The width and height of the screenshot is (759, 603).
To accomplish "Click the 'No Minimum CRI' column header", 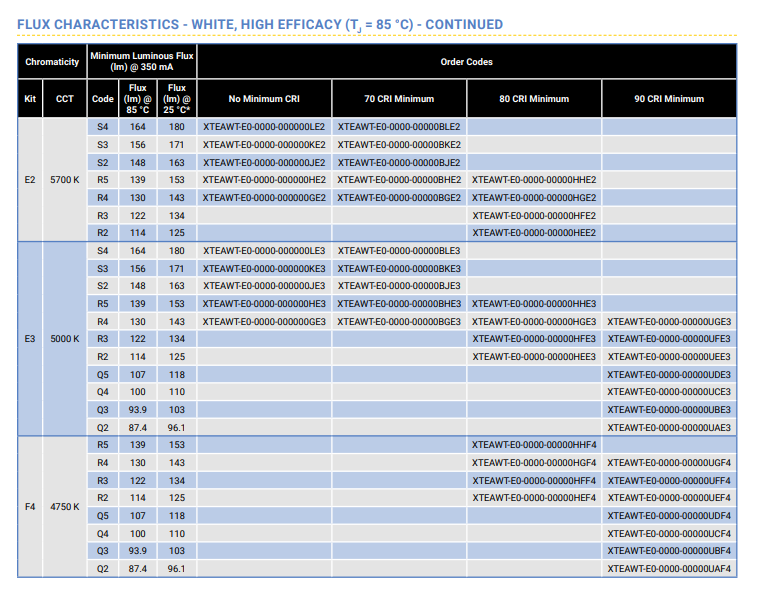I will [264, 99].
